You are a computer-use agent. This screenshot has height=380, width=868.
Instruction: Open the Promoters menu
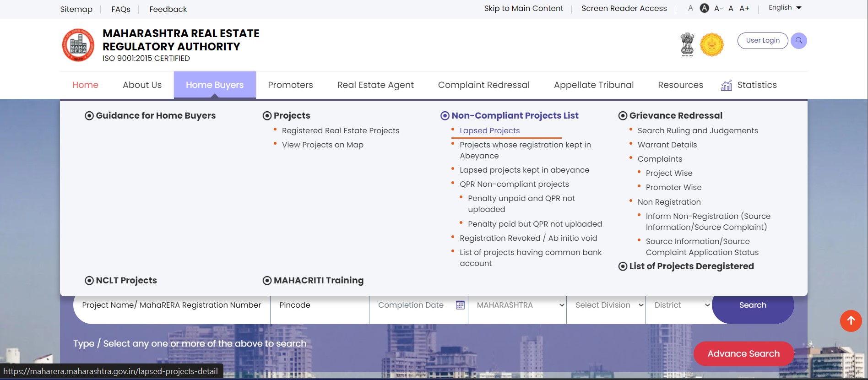click(290, 85)
